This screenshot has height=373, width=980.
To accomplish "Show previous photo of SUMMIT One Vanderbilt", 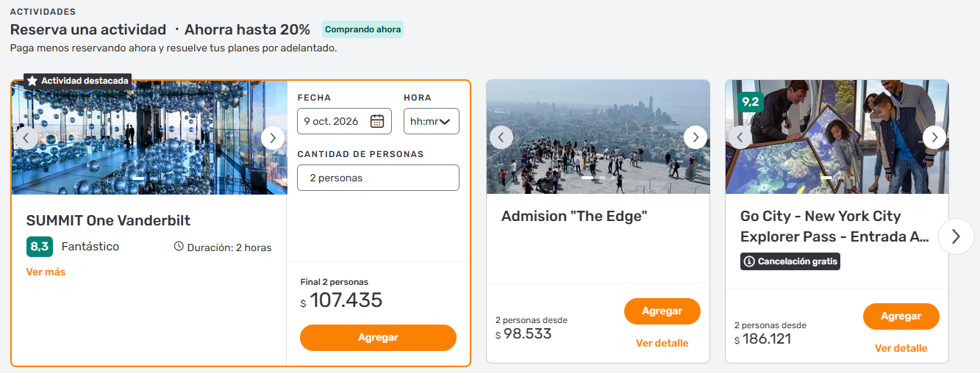I will [26, 137].
